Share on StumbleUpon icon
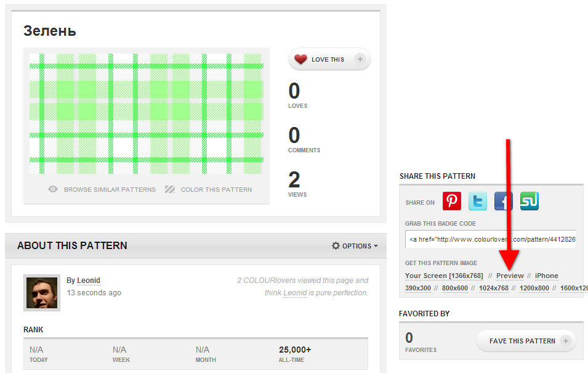588x373 pixels. coord(530,202)
